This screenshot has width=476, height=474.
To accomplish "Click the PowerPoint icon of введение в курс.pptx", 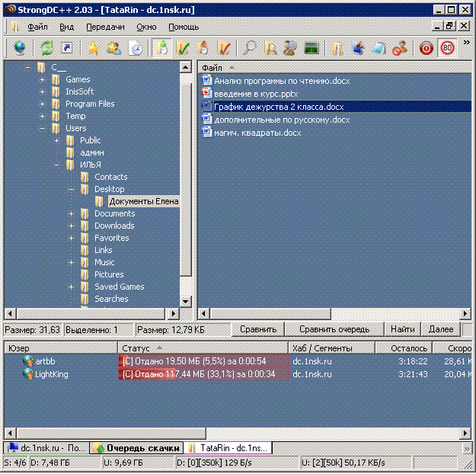I will 206,94.
